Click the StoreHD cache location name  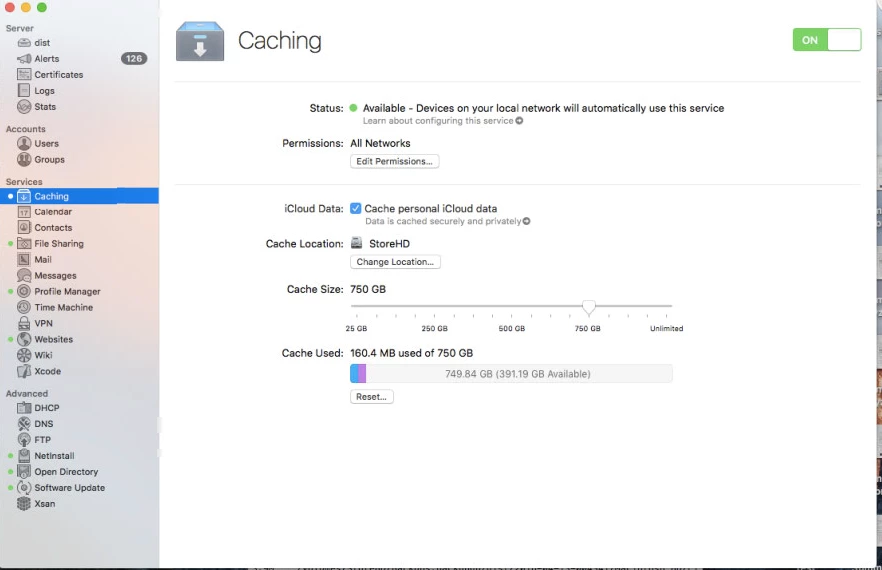(x=389, y=244)
